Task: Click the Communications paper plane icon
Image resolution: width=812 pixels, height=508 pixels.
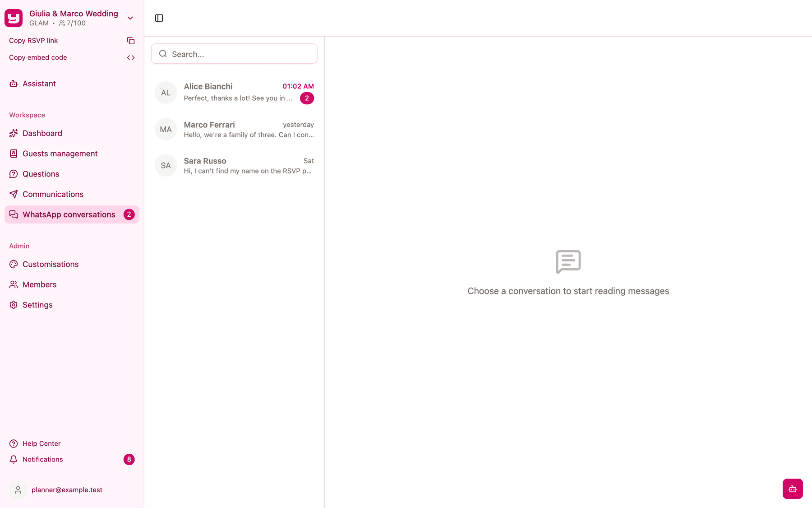Action: tap(14, 194)
